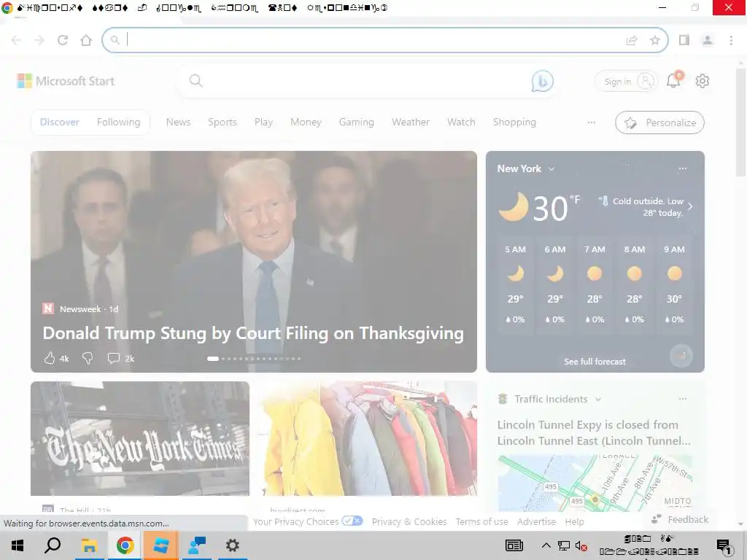Open the Play tab
Screen dimensions: 747x560
pos(263,122)
